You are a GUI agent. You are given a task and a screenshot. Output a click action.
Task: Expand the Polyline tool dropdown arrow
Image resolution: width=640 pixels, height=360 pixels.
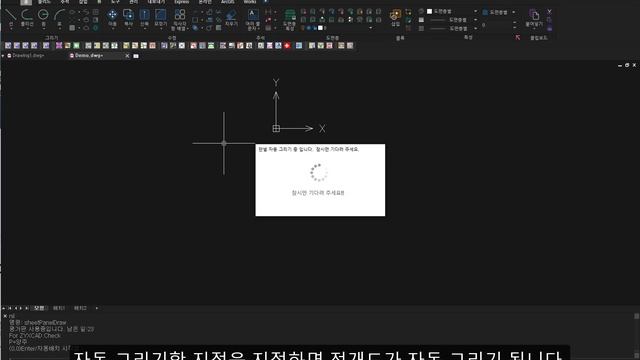coord(27,29)
